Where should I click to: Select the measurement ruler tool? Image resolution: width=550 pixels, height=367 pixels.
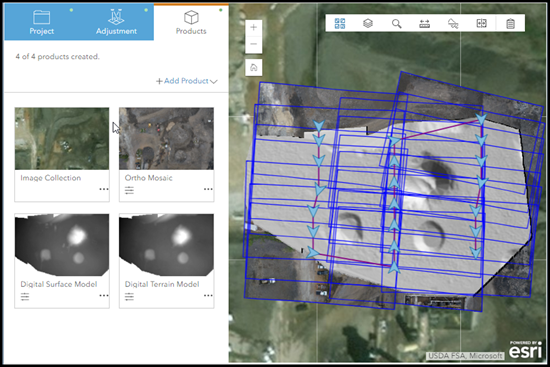424,24
